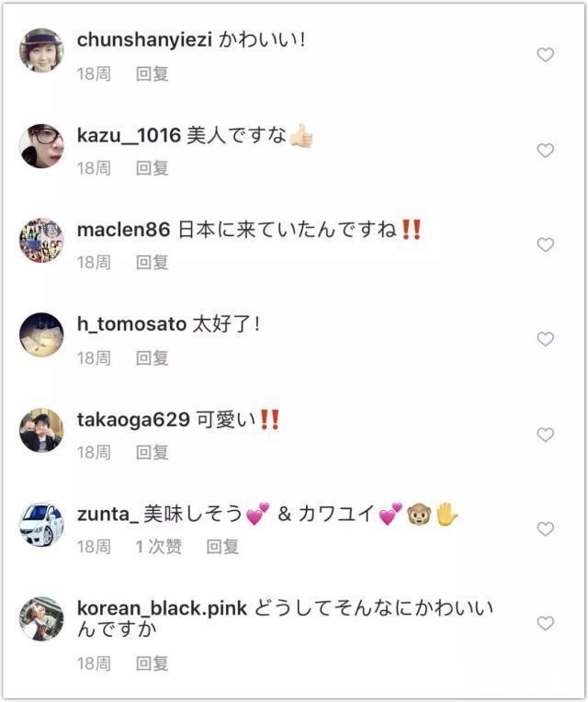Reply to chunshanyiezi's comment

tap(152, 74)
